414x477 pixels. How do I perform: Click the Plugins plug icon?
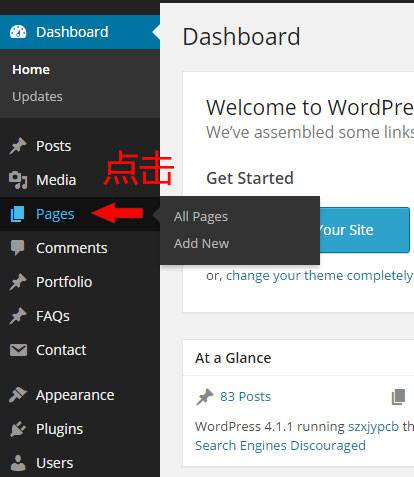(x=18, y=429)
